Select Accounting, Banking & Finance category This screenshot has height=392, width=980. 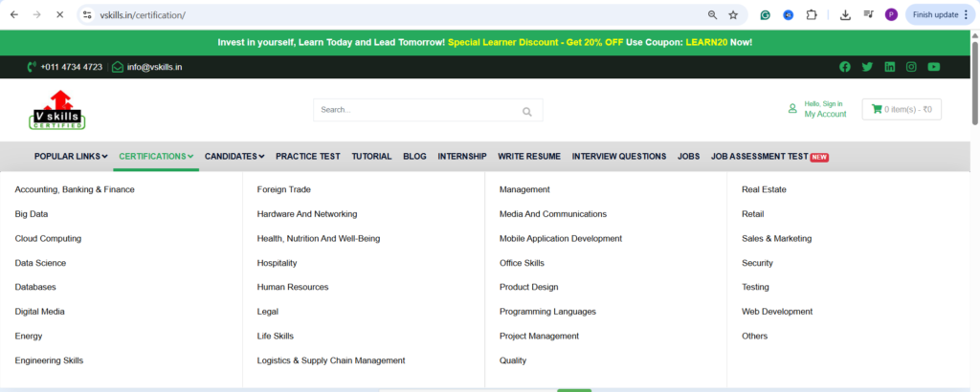click(x=75, y=189)
